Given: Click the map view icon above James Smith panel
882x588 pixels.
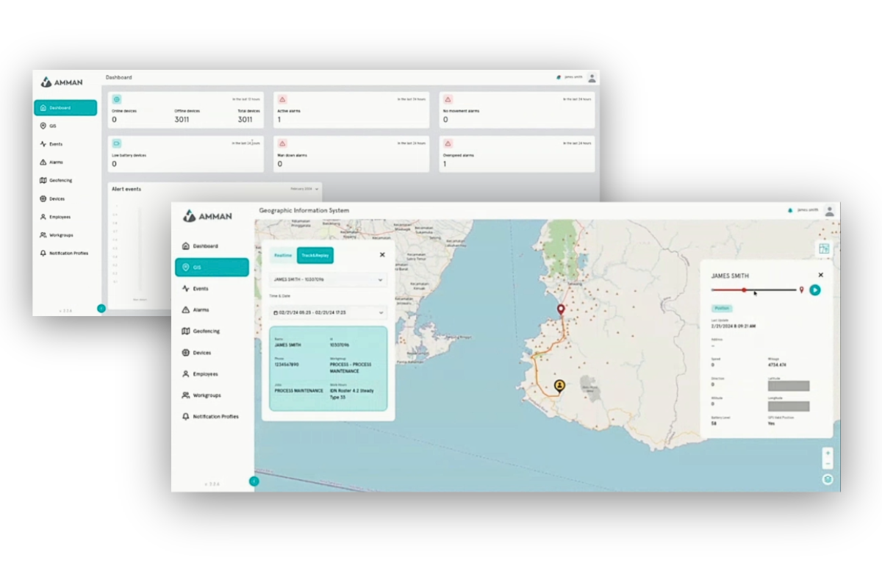Looking at the screenshot, I should click(x=824, y=248).
